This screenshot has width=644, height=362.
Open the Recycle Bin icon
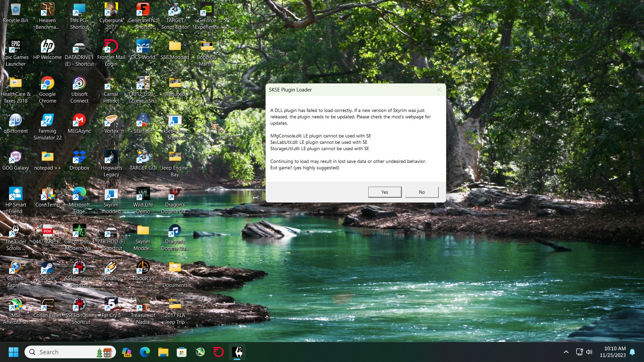point(15,13)
